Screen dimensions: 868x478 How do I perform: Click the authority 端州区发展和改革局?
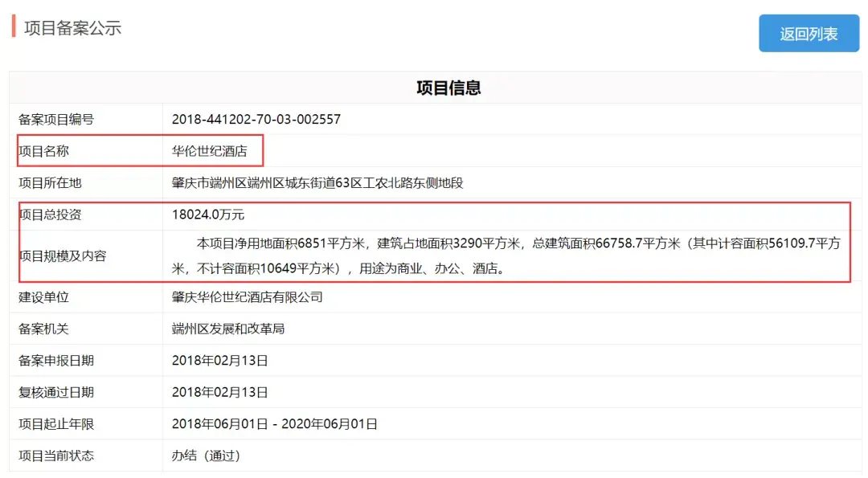click(x=228, y=329)
